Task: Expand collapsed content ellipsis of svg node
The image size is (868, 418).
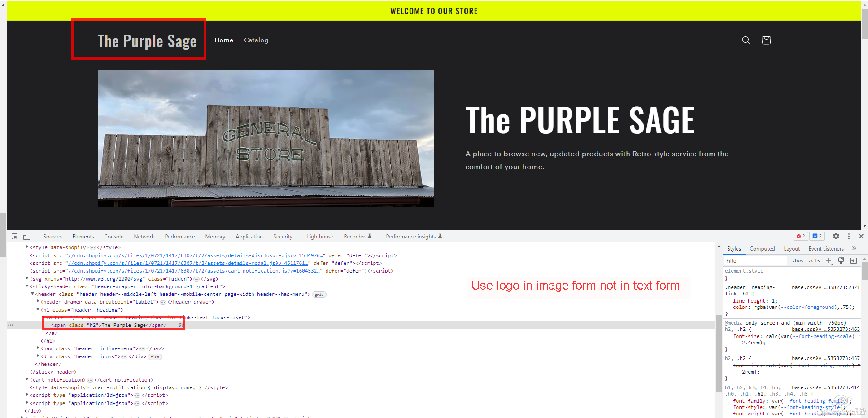Action: 196,279
